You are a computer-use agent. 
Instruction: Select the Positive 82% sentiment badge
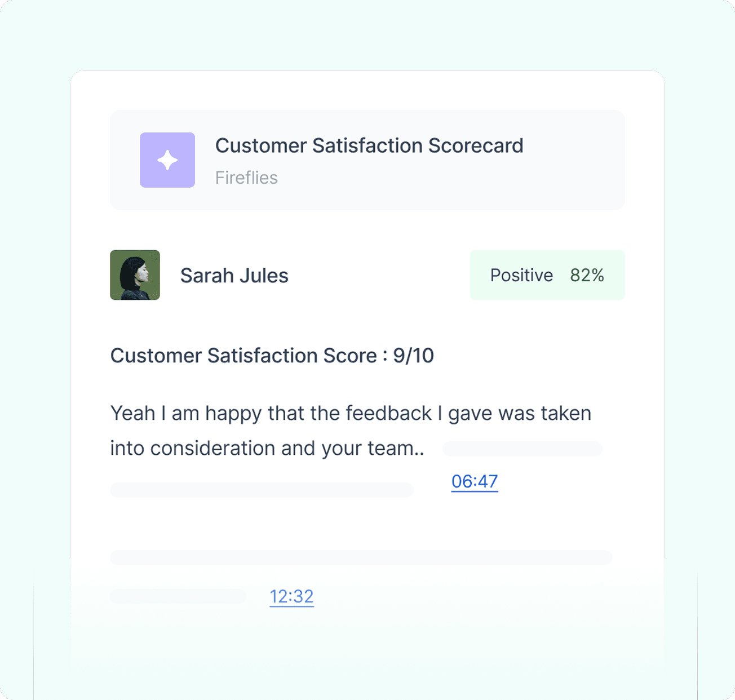coord(547,275)
